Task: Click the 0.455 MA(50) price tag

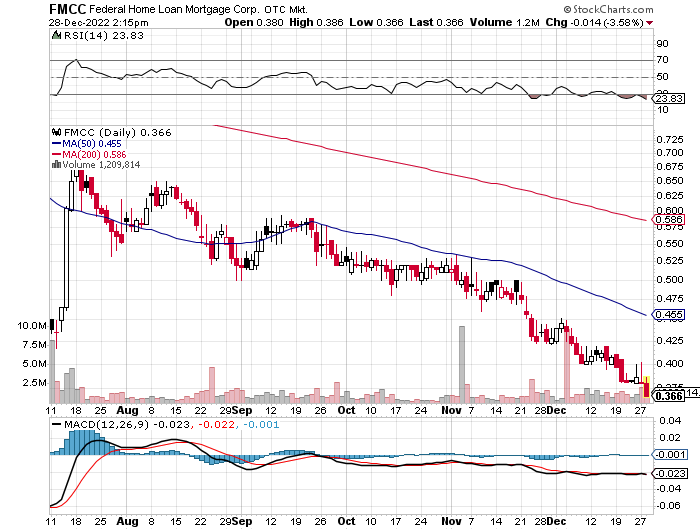Action: point(668,314)
